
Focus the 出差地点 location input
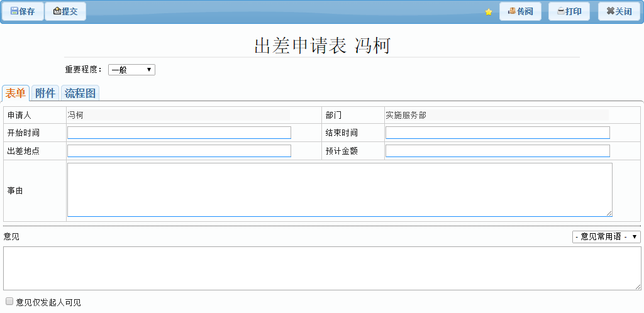[179, 151]
